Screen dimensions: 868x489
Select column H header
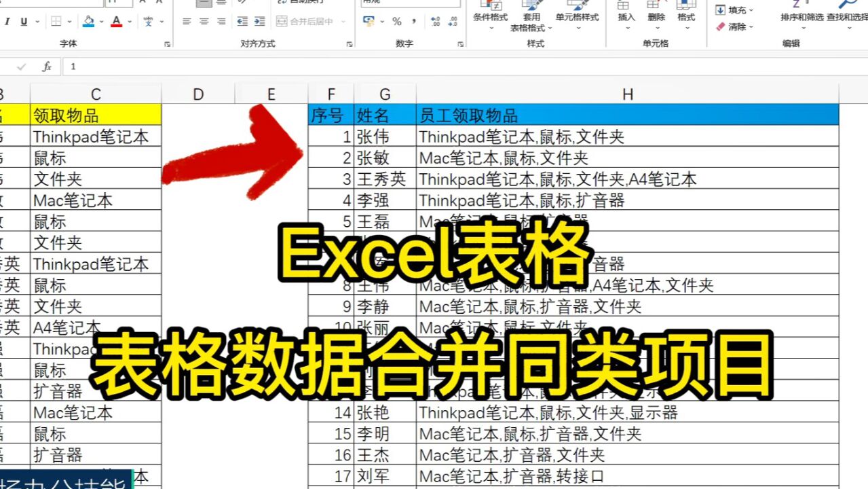point(628,94)
